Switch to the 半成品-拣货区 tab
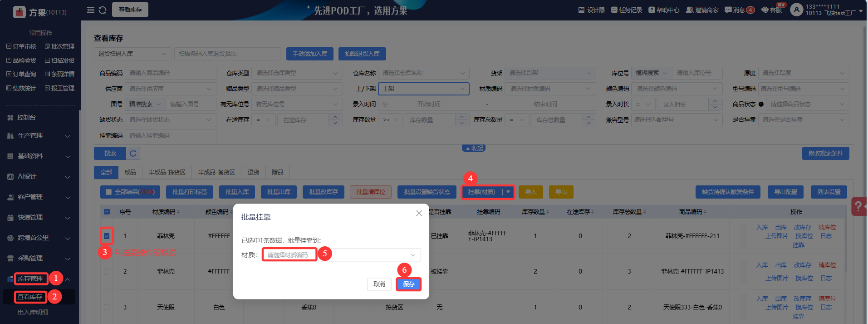The width and height of the screenshot is (868, 324). pyautogui.click(x=167, y=172)
